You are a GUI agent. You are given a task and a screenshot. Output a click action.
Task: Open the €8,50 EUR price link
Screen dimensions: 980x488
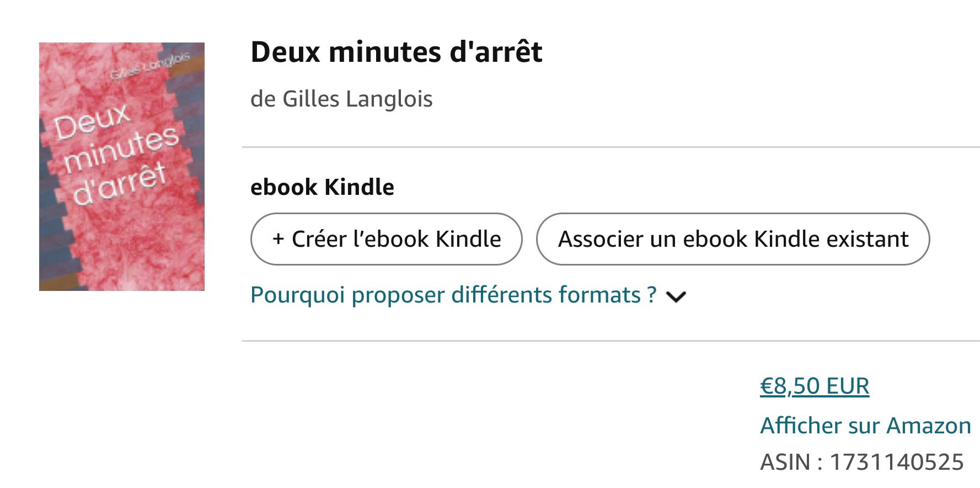(x=814, y=386)
